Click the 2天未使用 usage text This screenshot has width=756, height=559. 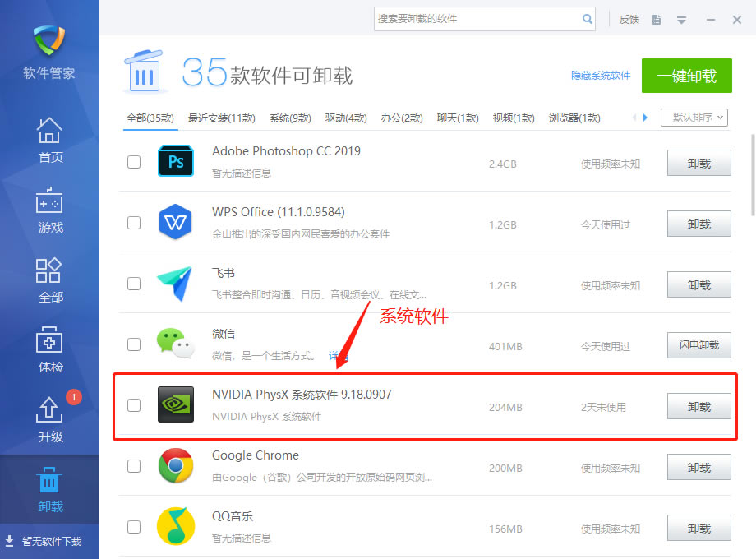click(603, 407)
